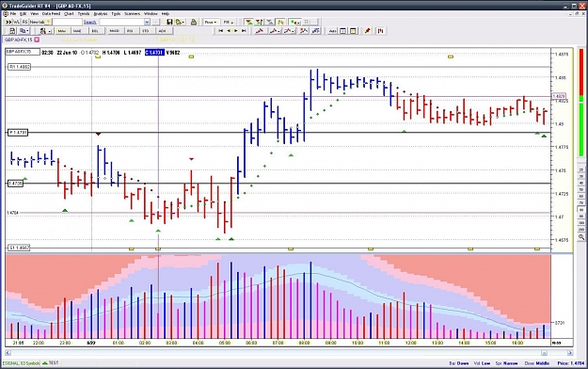This screenshot has width=588, height=369.
Task: Click the WL watchlist button
Action: pyautogui.click(x=17, y=23)
